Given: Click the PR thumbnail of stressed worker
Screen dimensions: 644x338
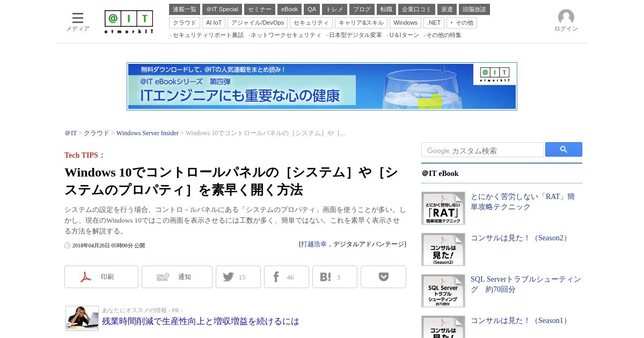Looking at the screenshot, I should coord(82,318).
